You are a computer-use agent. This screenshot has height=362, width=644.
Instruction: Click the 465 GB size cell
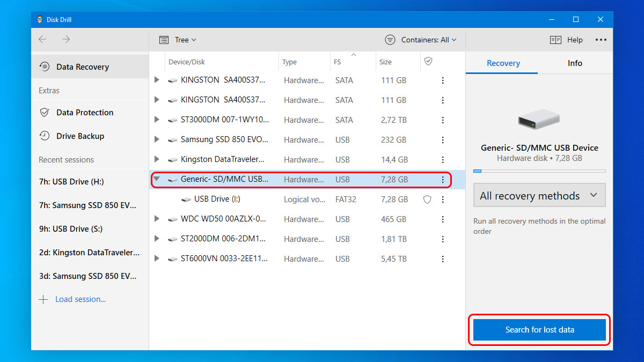point(394,219)
